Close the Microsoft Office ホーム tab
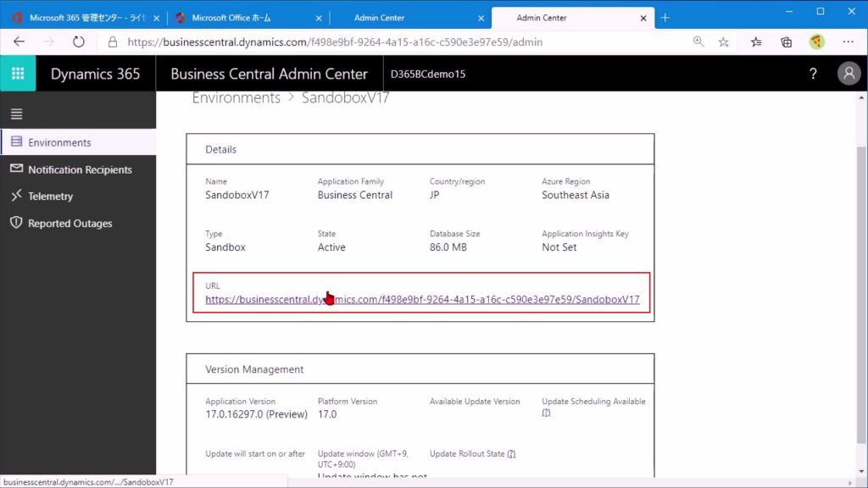The image size is (868, 488). pos(319,19)
